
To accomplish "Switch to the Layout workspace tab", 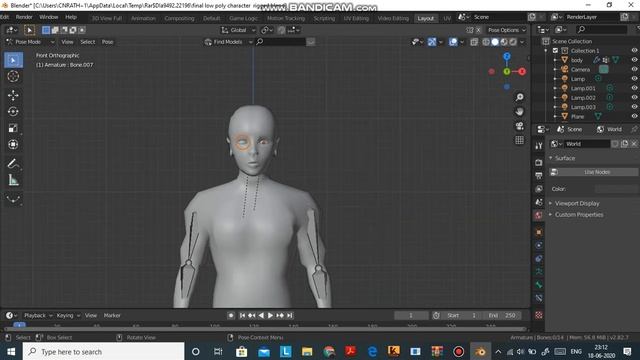I will tap(425, 18).
